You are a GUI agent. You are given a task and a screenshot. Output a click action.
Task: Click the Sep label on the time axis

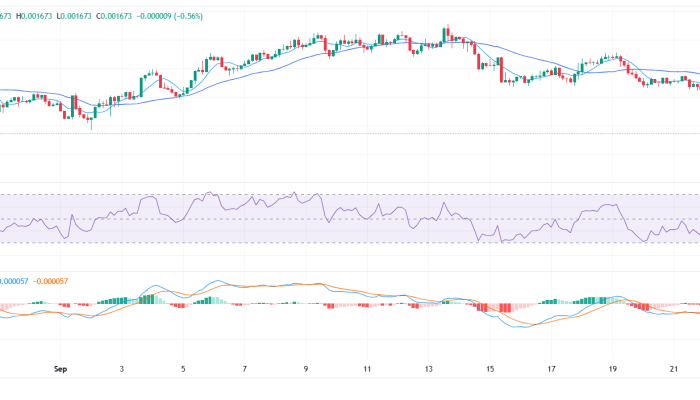pyautogui.click(x=60, y=369)
